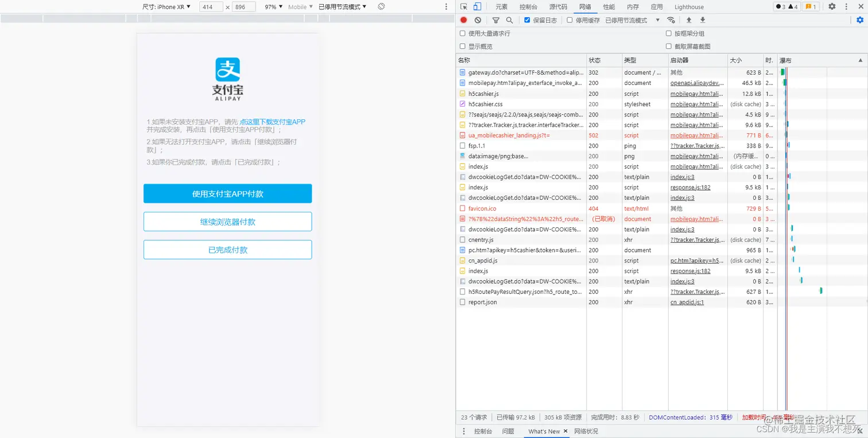Sort by 名称 column header
This screenshot has height=438, width=868.
[521, 60]
